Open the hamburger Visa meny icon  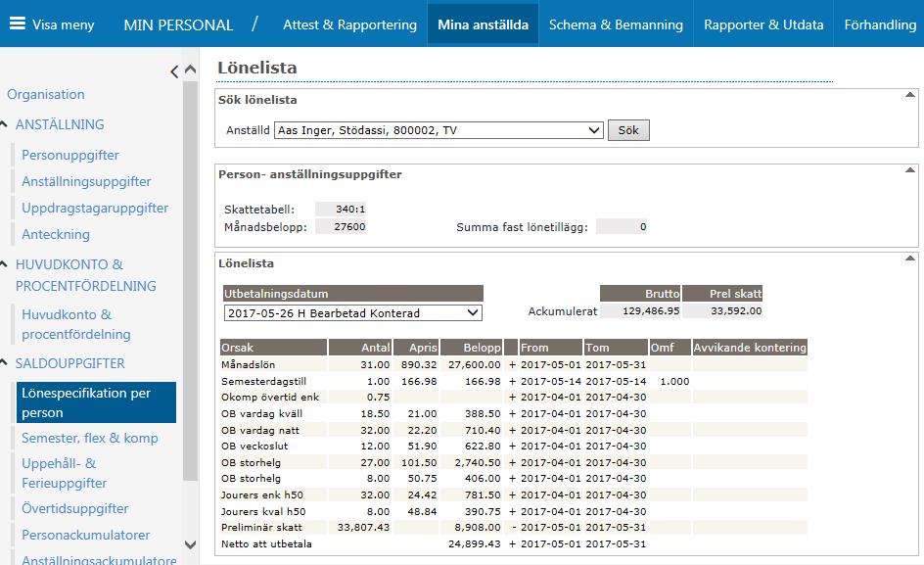click(18, 24)
